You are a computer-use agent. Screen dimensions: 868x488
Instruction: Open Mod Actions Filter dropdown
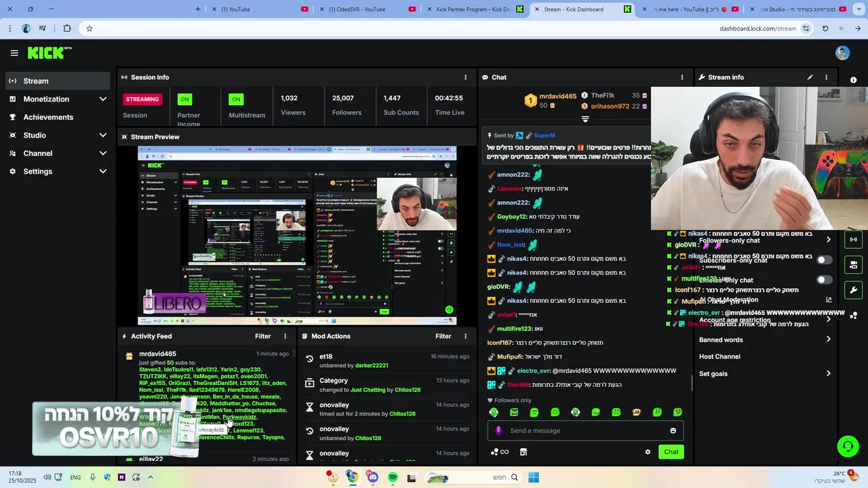(x=443, y=336)
